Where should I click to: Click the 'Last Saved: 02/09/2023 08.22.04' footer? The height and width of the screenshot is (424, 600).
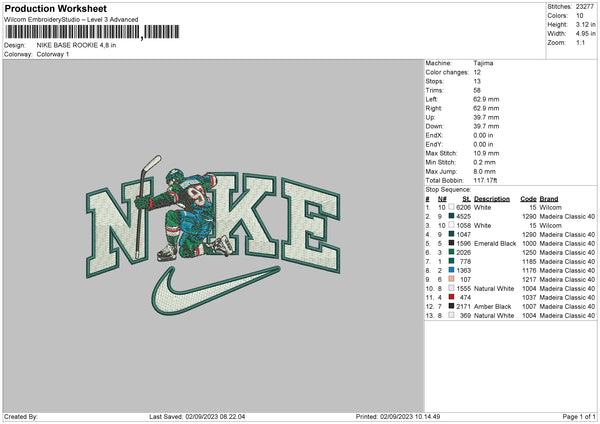click(x=197, y=416)
